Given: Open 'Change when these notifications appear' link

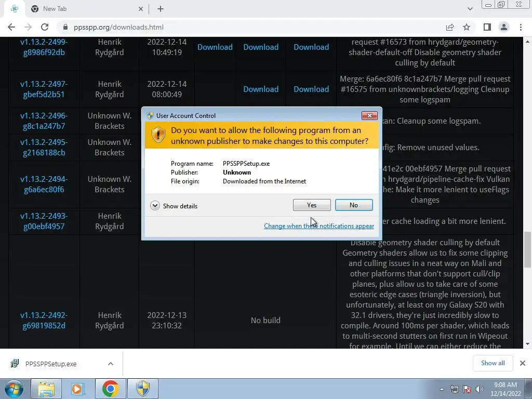Looking at the screenshot, I should coord(319,226).
